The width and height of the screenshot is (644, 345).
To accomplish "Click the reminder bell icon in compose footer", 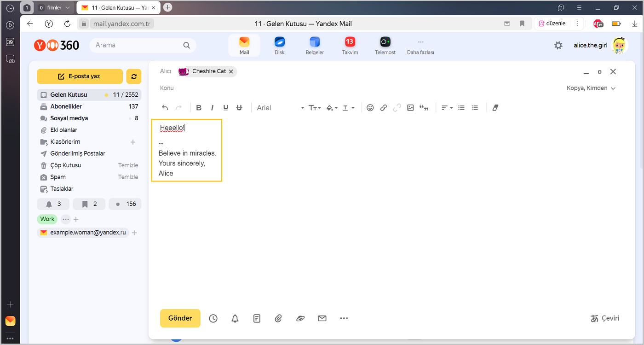I will (235, 318).
